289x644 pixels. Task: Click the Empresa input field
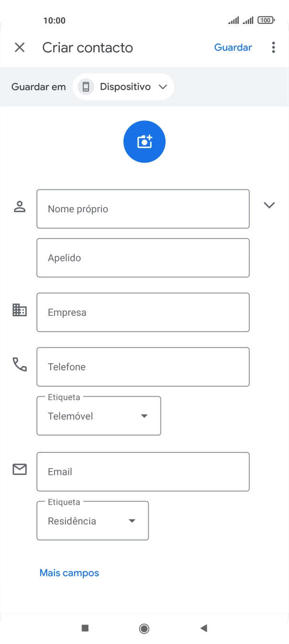click(143, 312)
